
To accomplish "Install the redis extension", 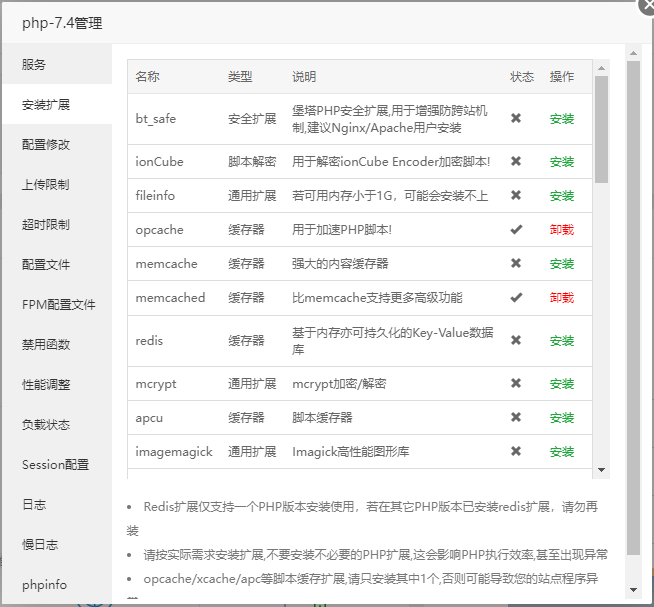I will click(562, 341).
